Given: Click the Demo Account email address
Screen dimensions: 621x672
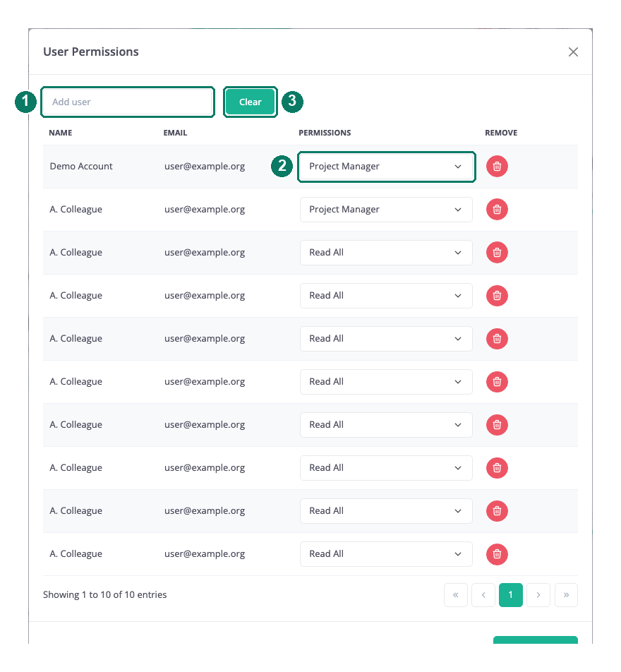Looking at the screenshot, I should (x=205, y=167).
